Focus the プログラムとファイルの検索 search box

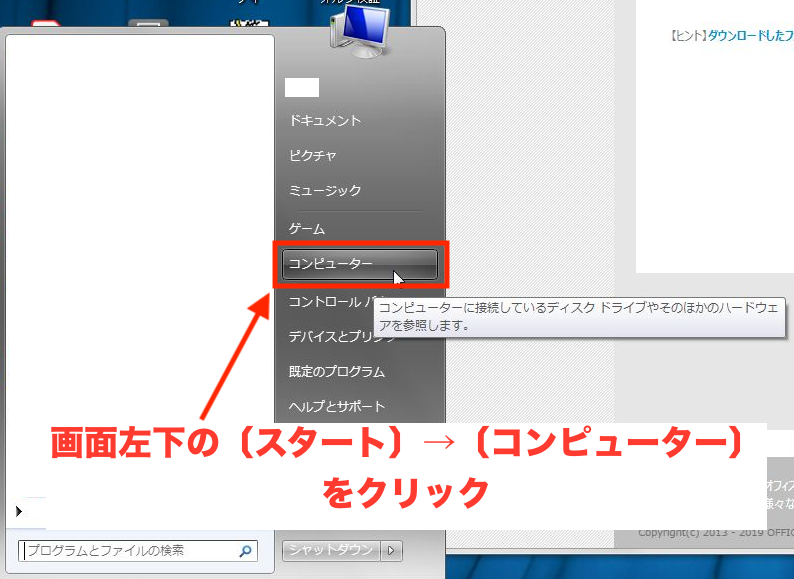138,551
